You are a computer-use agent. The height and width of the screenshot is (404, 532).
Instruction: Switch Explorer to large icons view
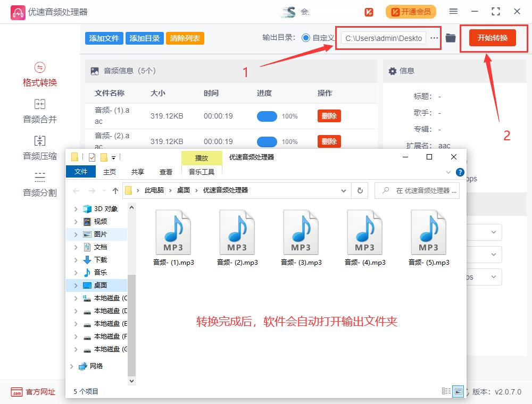(x=459, y=391)
